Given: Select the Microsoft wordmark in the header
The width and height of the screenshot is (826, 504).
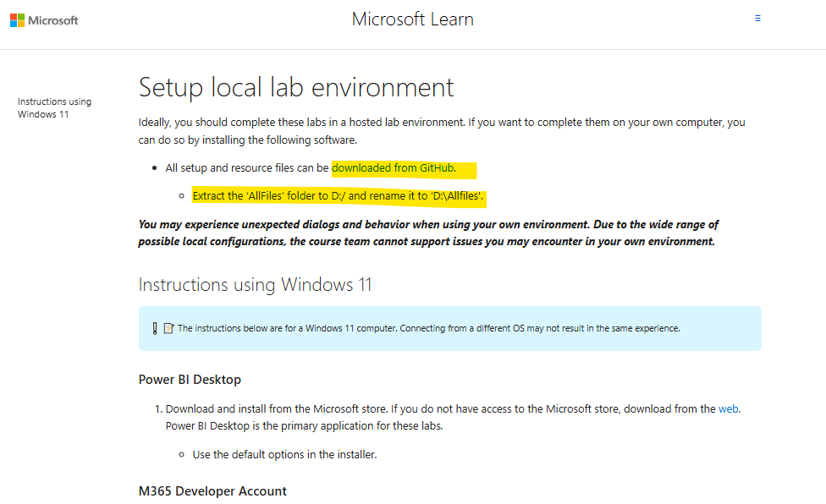Looking at the screenshot, I should coord(52,19).
